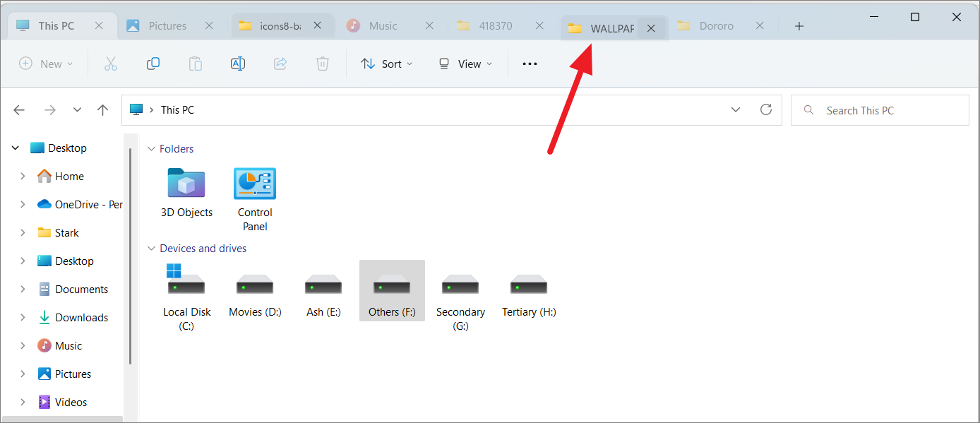Click the navigation pane scrollbar
The width and height of the screenshot is (980, 423).
(130, 256)
